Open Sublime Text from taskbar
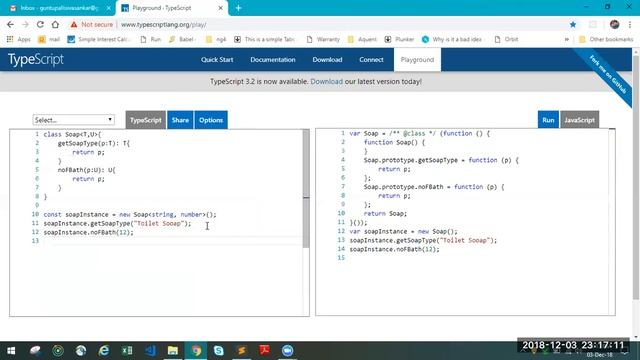The height and width of the screenshot is (360, 640). 242,351
